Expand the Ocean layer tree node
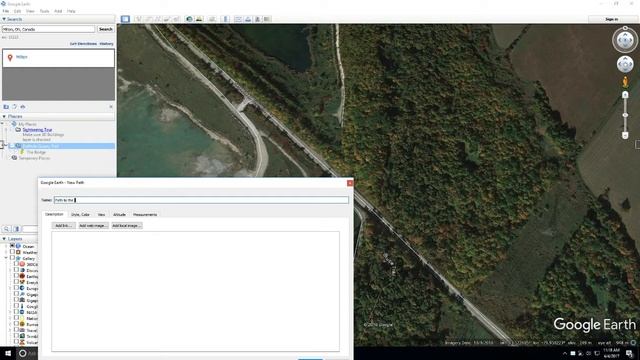 coord(6,246)
